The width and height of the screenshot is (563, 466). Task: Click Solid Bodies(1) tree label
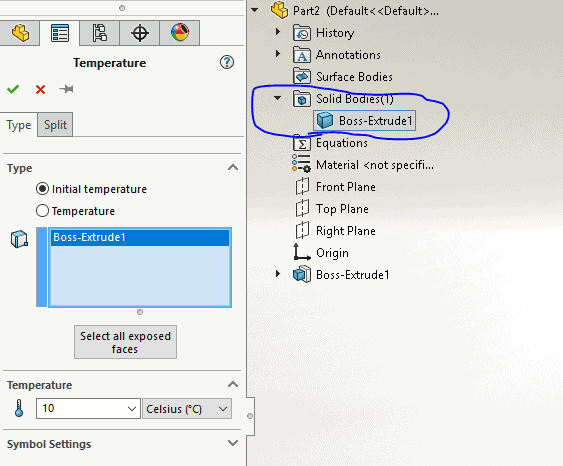(355, 99)
